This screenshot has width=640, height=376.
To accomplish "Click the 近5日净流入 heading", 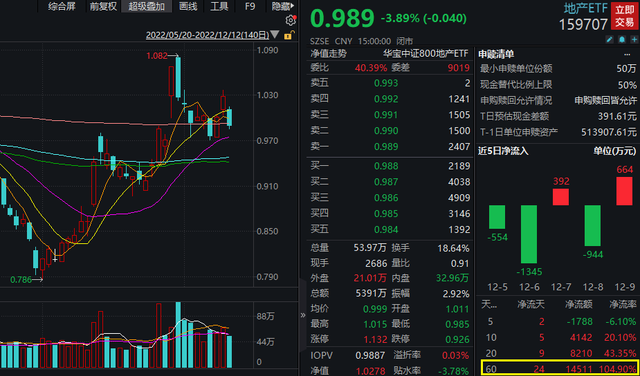I will pyautogui.click(x=503, y=151).
